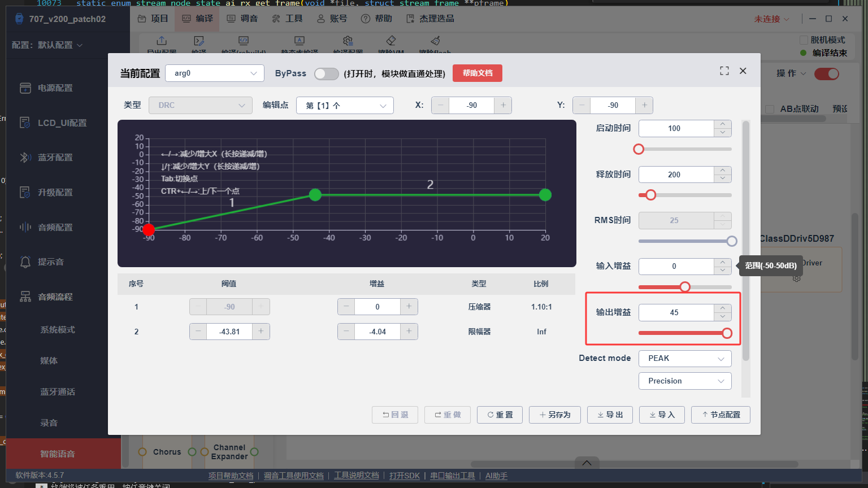Click the 输入增益 value field
Screen dimensions: 868x488
point(676,266)
